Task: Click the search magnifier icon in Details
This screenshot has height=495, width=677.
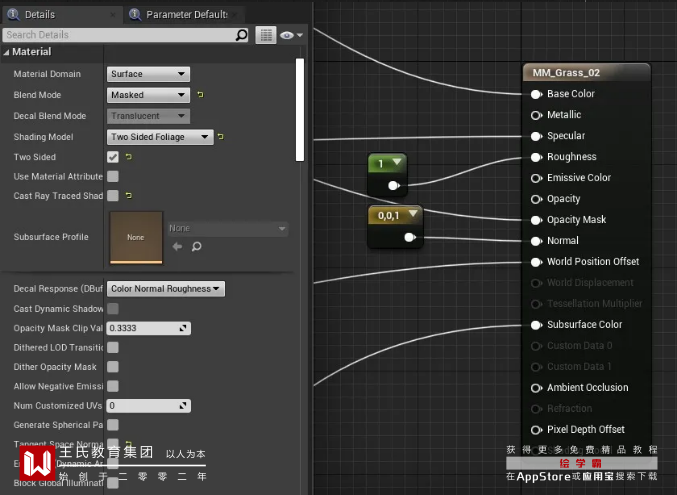Action: 241,35
